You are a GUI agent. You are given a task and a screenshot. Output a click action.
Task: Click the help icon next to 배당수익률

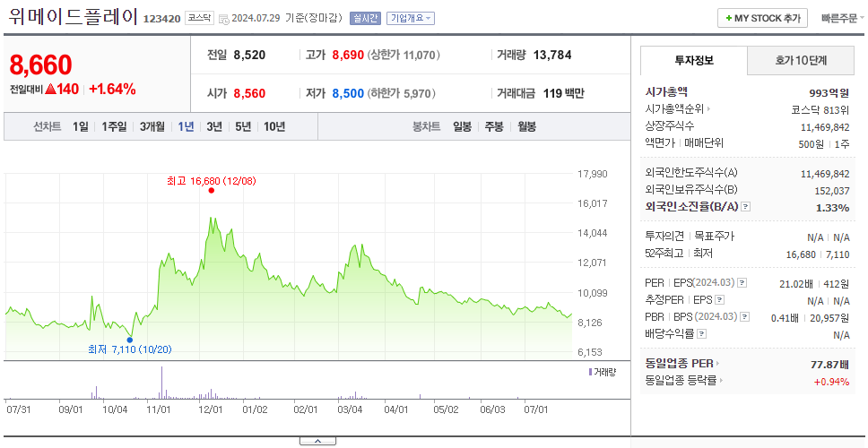click(701, 334)
